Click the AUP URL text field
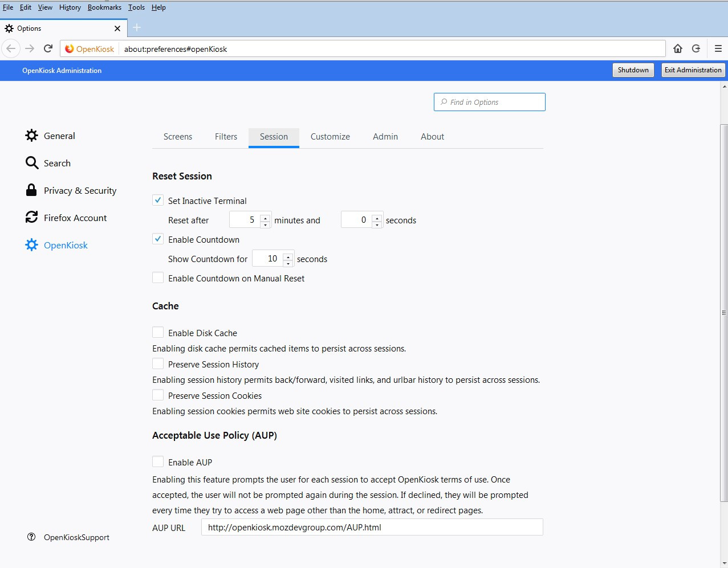 click(372, 527)
